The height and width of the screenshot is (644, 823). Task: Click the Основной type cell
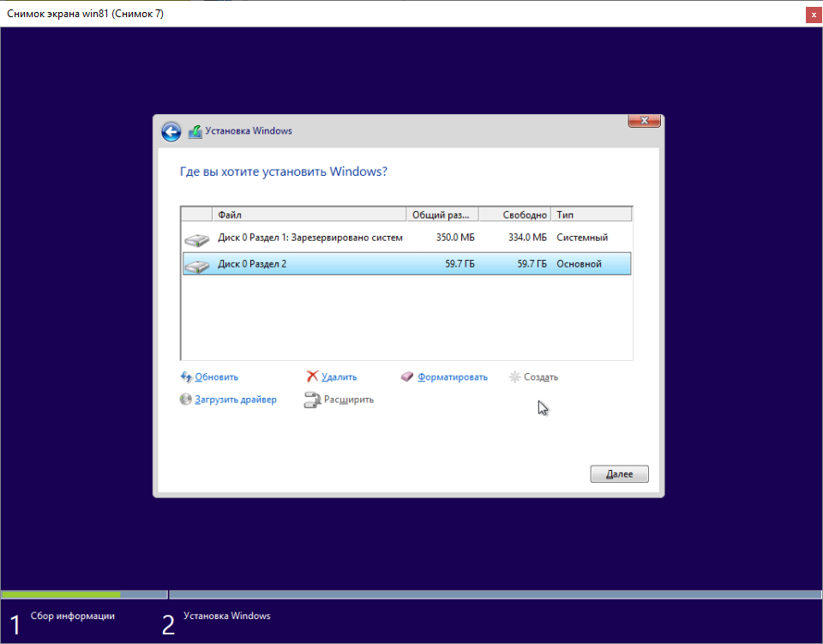click(579, 264)
